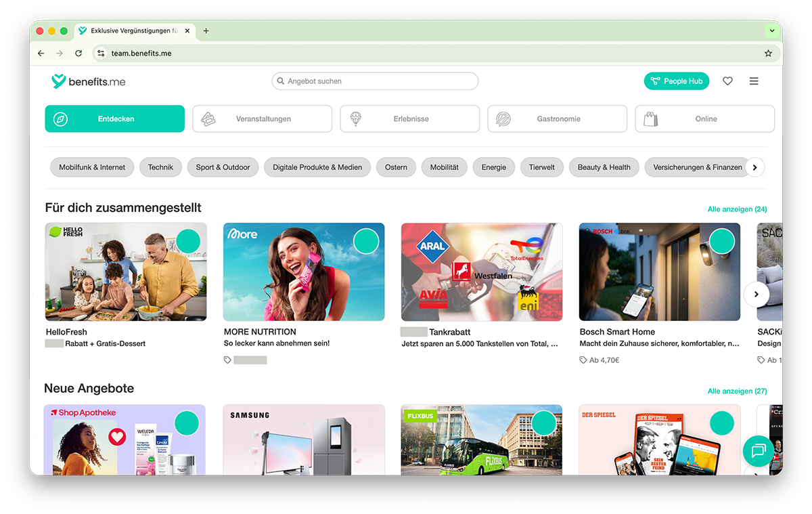This screenshot has height=514, width=812.
Task: Click the shopping bag icon on Online
Action: (x=650, y=119)
